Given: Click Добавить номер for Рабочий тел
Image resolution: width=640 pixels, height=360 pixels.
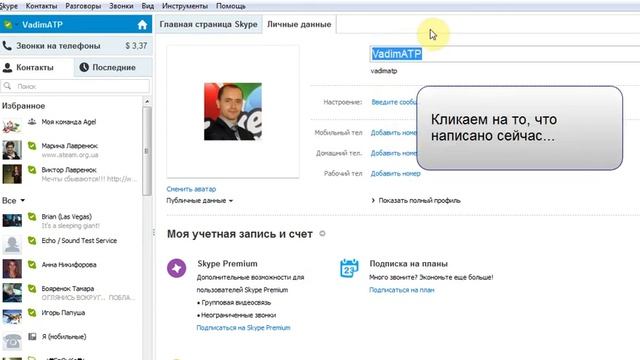Looking at the screenshot, I should click(x=396, y=173).
